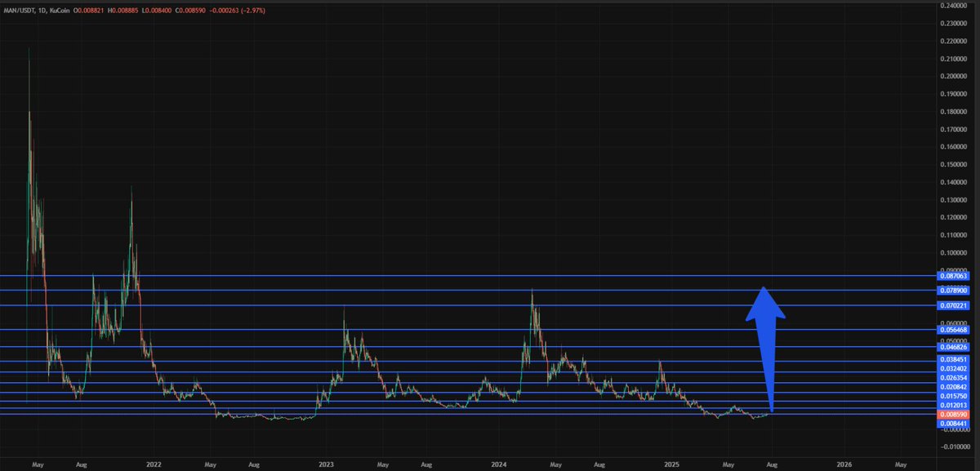Screen dimensions: 980x471
Task: Select the 0.078900 horizontal line price label
Action: coord(954,290)
